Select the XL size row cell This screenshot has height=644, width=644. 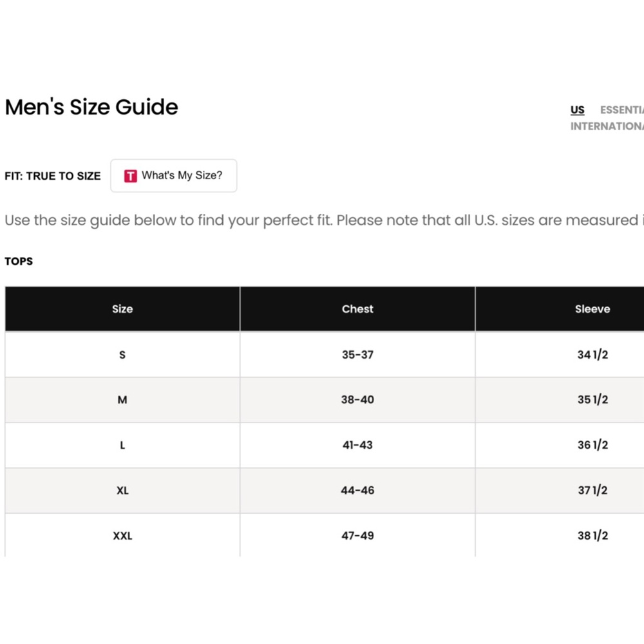click(x=122, y=490)
